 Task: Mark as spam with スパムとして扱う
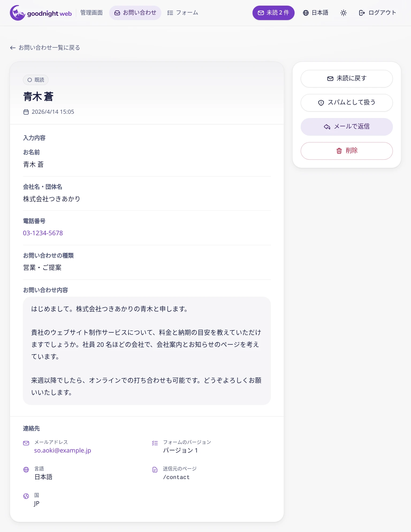(347, 102)
